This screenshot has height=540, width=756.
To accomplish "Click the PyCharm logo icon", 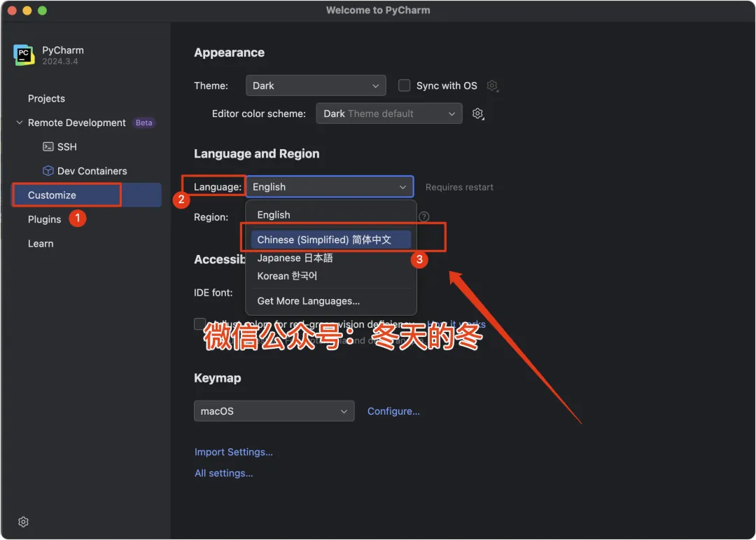I will pos(24,55).
